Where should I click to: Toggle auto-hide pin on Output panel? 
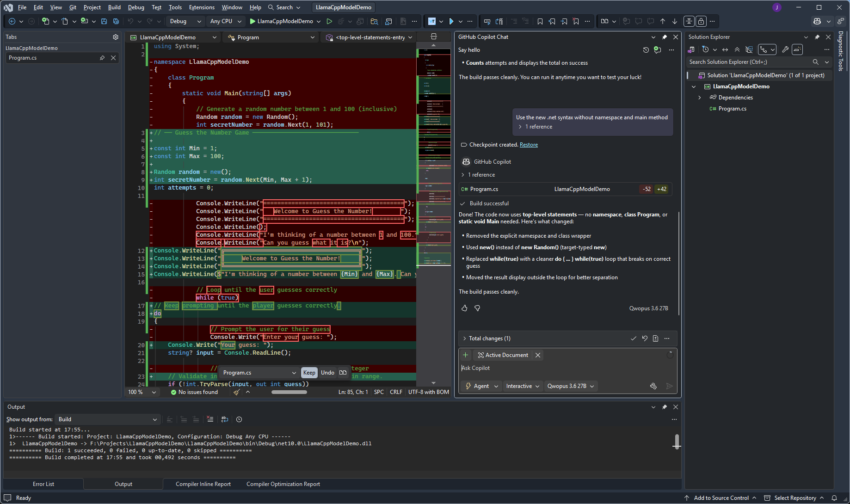pos(665,407)
